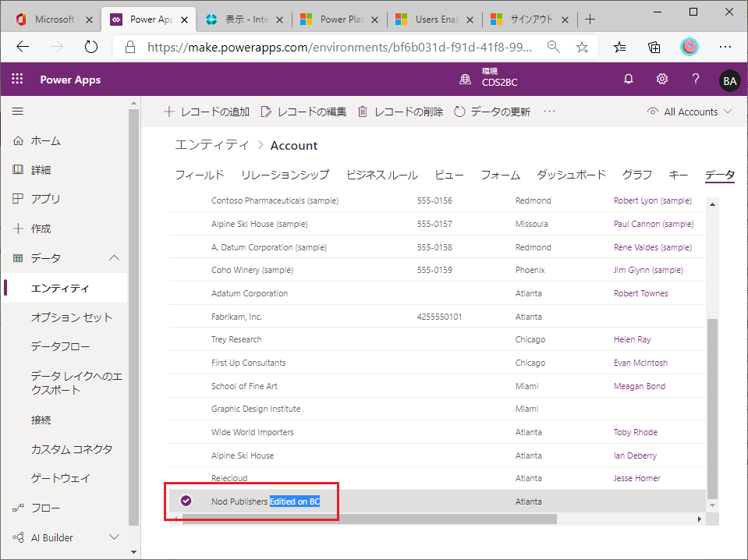
Task: Click the environment globe icon
Action: pyautogui.click(x=465, y=80)
